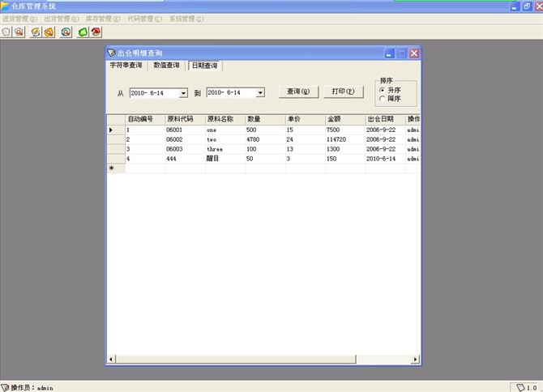The height and width of the screenshot is (392, 543).
Task: Click quantity cell 4780
Action: [265, 140]
